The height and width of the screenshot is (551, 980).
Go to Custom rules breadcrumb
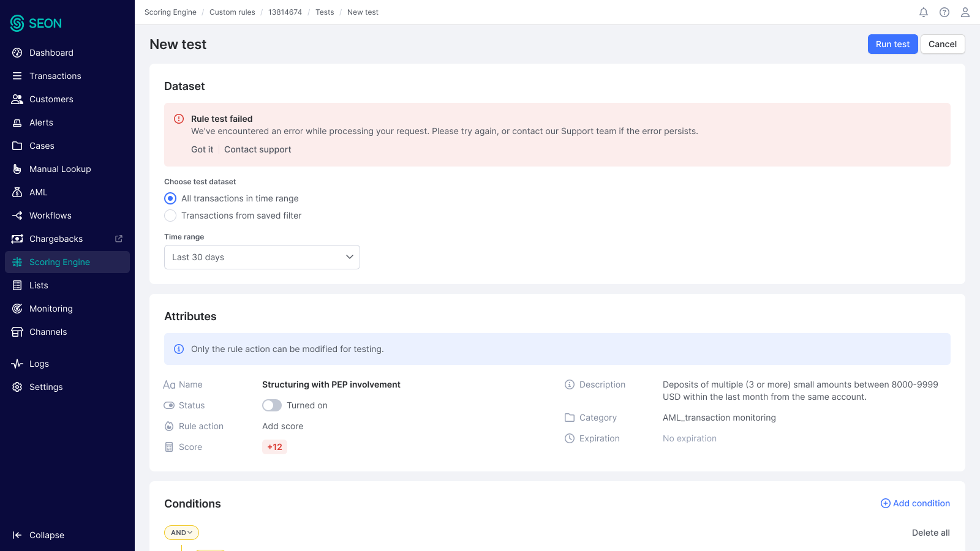point(232,12)
